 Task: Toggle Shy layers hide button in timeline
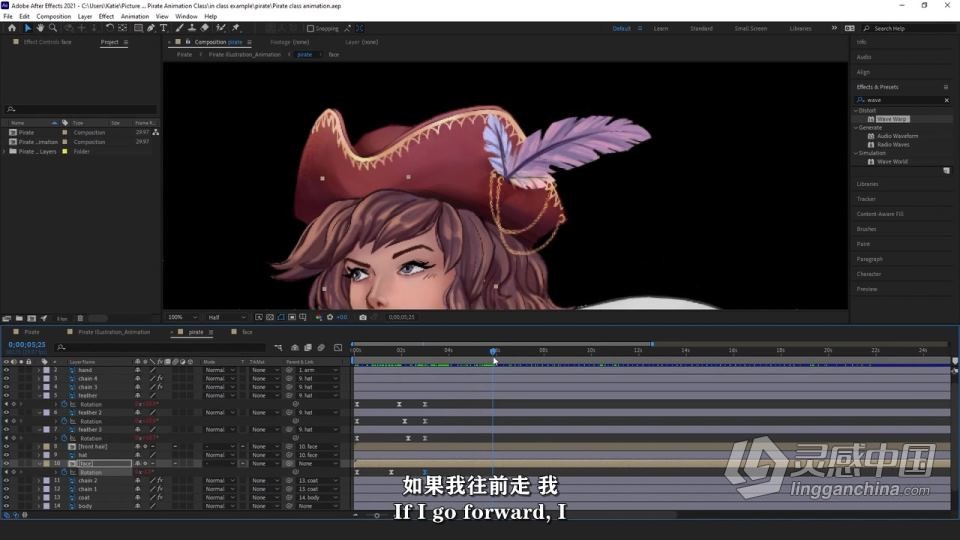pyautogui.click(x=294, y=348)
